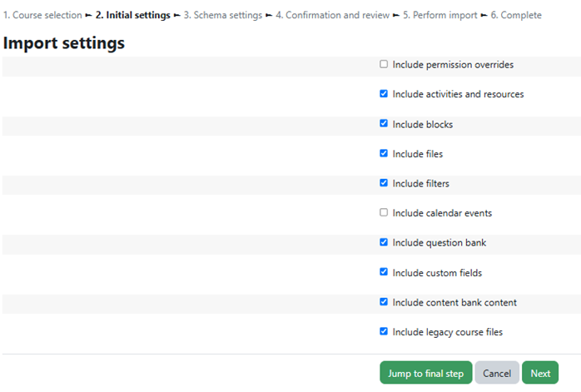Toggle Include custom fields checkbox
581x392 pixels.
[x=384, y=272]
